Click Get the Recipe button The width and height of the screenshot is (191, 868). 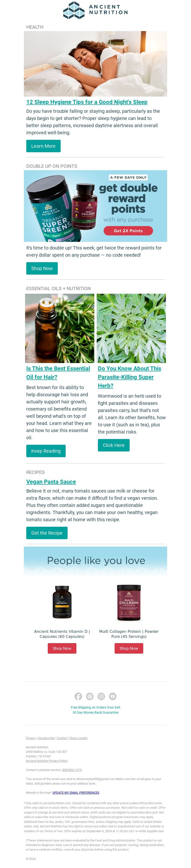(47, 533)
